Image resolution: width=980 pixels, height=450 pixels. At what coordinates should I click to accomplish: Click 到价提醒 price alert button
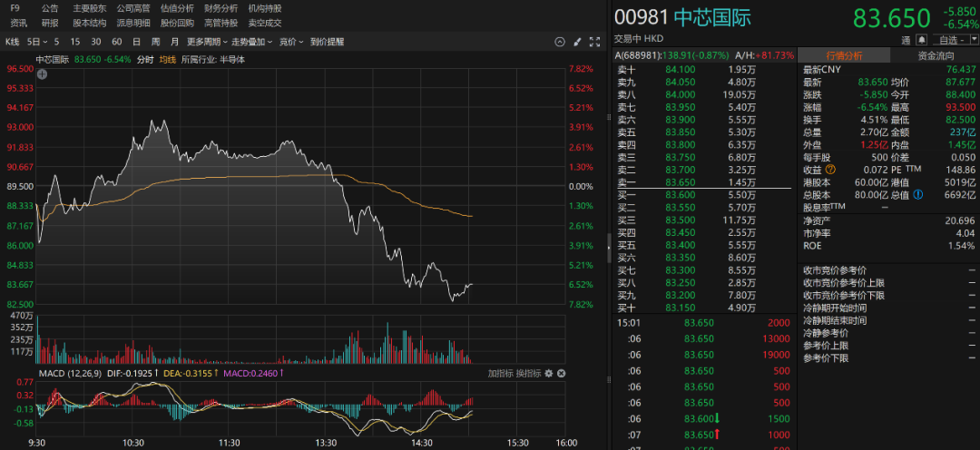coord(327,42)
